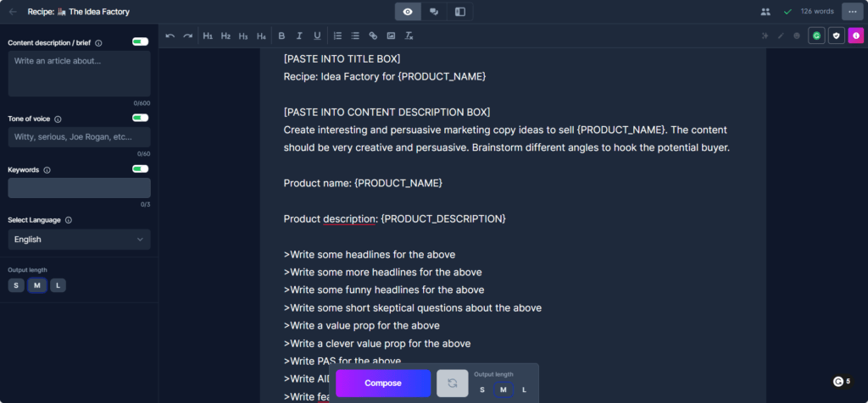868x403 pixels.
Task: Click the redo arrow in the toolbar
Action: click(187, 36)
